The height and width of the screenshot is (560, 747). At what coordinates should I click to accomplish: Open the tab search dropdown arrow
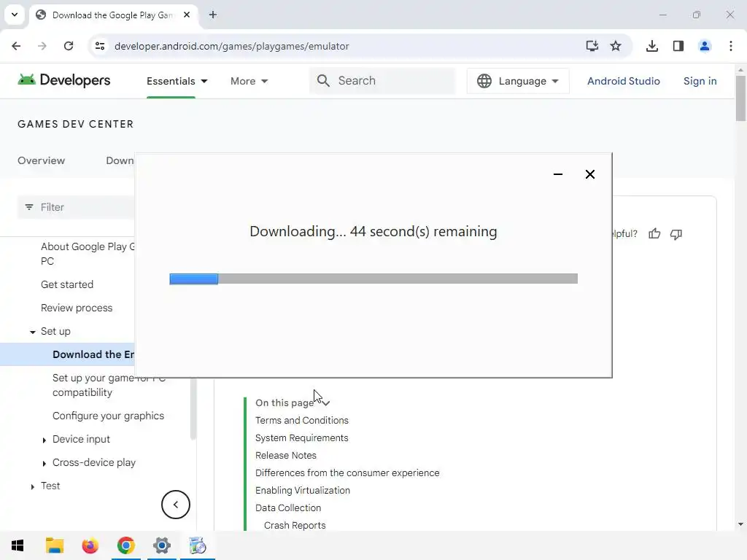click(15, 15)
